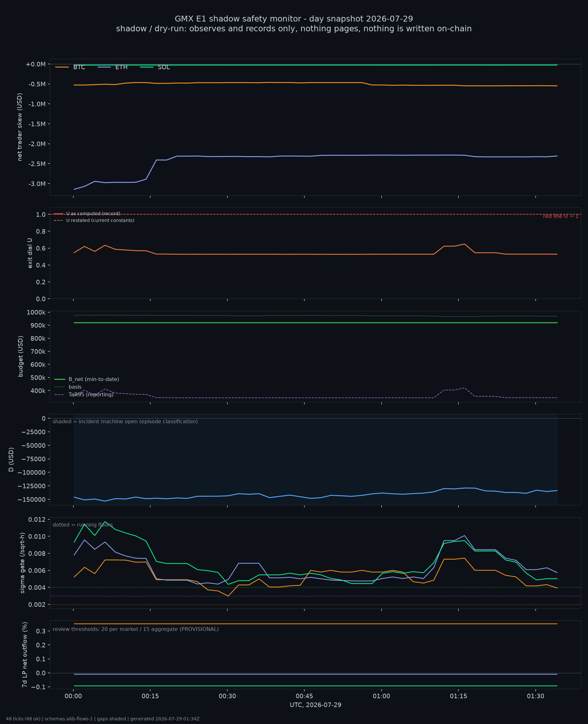Click the '−25000' tick label
This screenshot has width=588, height=724.
(33, 432)
